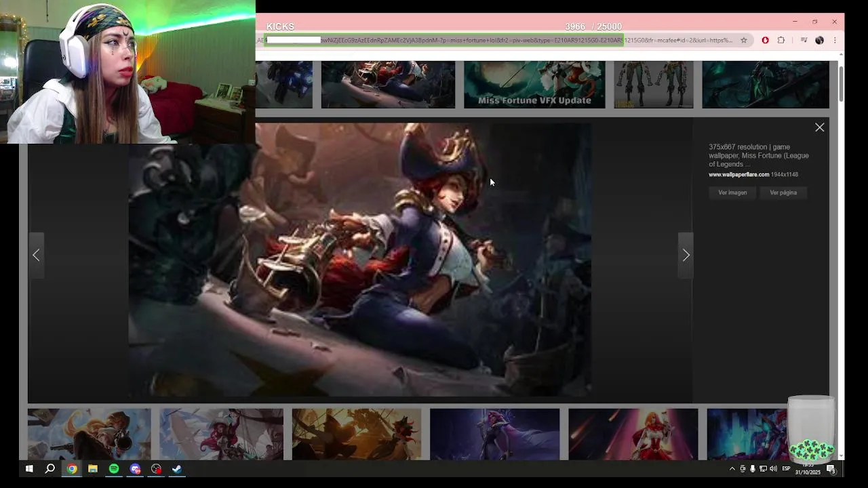
Task: Click the large Miss Fortune preview image
Action: [x=359, y=260]
